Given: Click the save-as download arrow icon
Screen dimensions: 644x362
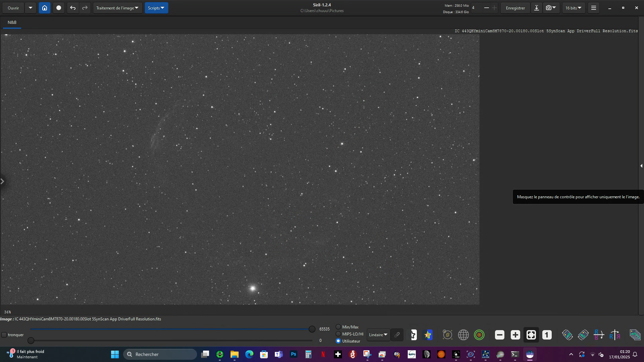Looking at the screenshot, I should (x=537, y=8).
